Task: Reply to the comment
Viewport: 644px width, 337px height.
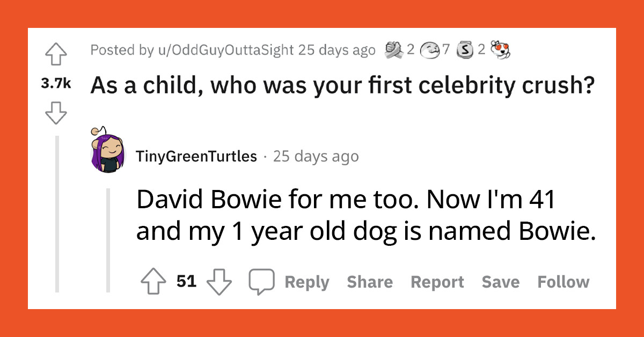Action: 307,281
